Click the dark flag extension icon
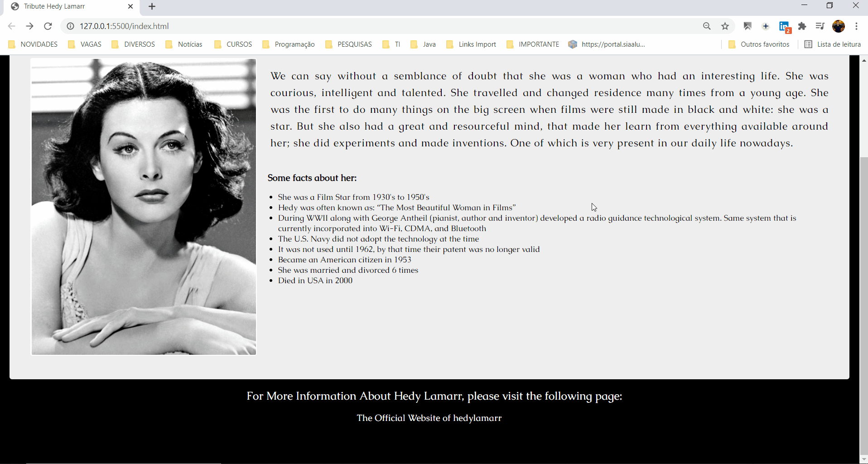 (x=748, y=26)
